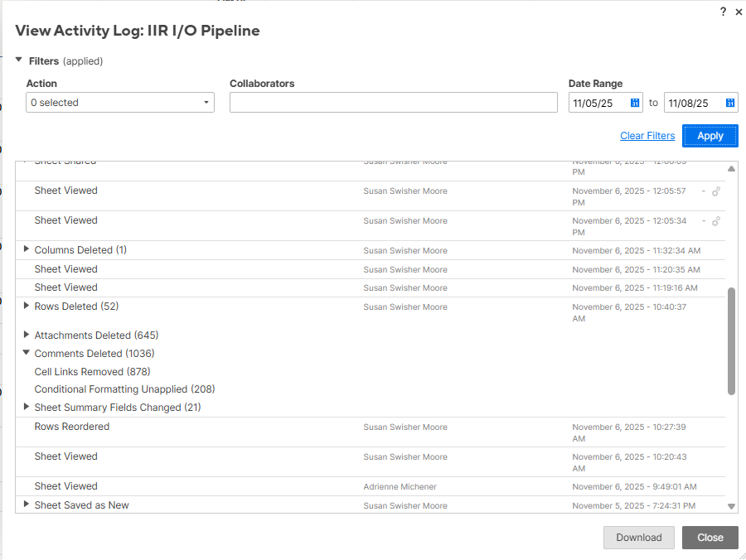Click timestamp November 5, 2025 - 7:24:31 PM
Screen dimensions: 746x560
click(634, 506)
